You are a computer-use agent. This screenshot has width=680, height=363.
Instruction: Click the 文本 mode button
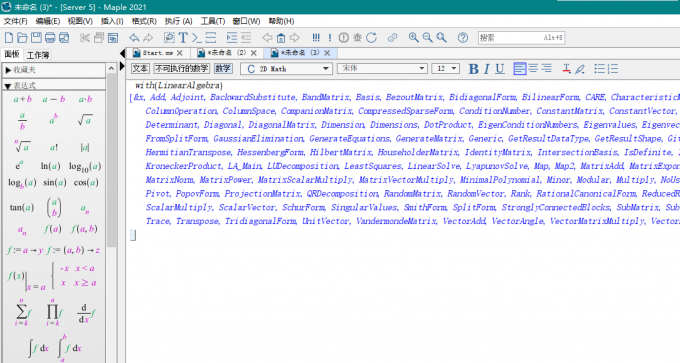(140, 69)
